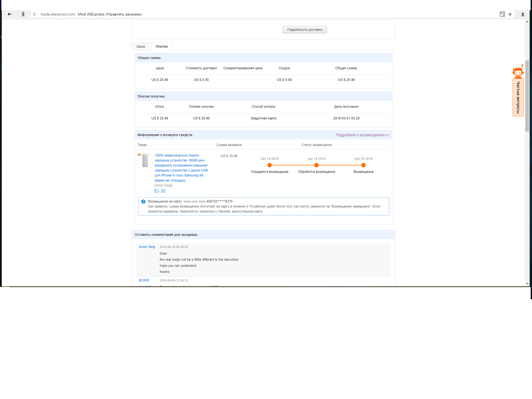The width and height of the screenshot is (532, 399).
Task: Click the return box icon under product
Action: [163, 191]
